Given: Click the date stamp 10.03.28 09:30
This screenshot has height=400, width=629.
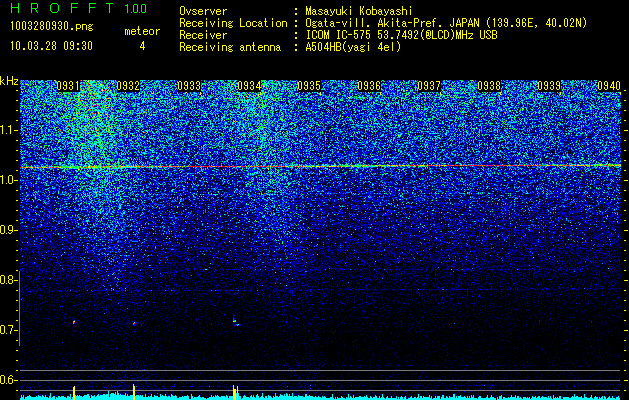Looking at the screenshot, I should click(51, 46).
